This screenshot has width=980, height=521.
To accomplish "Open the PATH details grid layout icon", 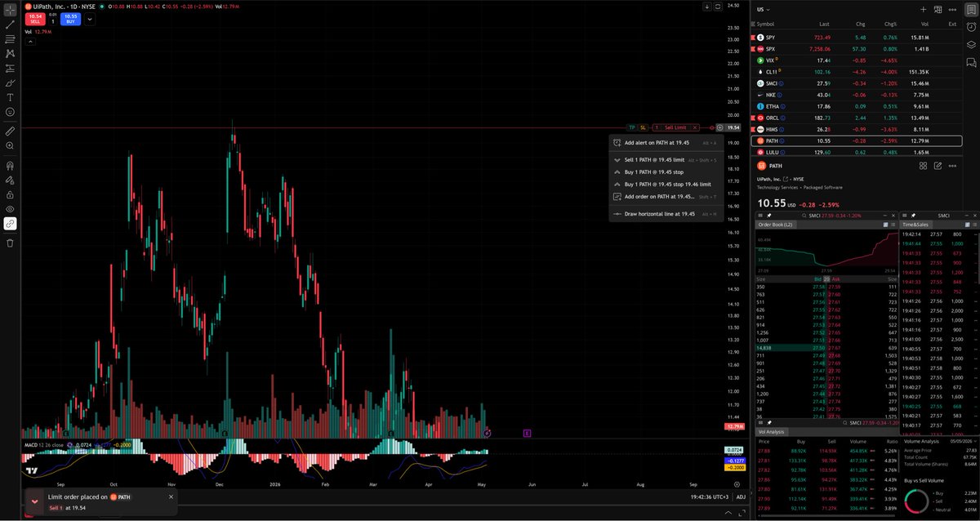I will [923, 165].
